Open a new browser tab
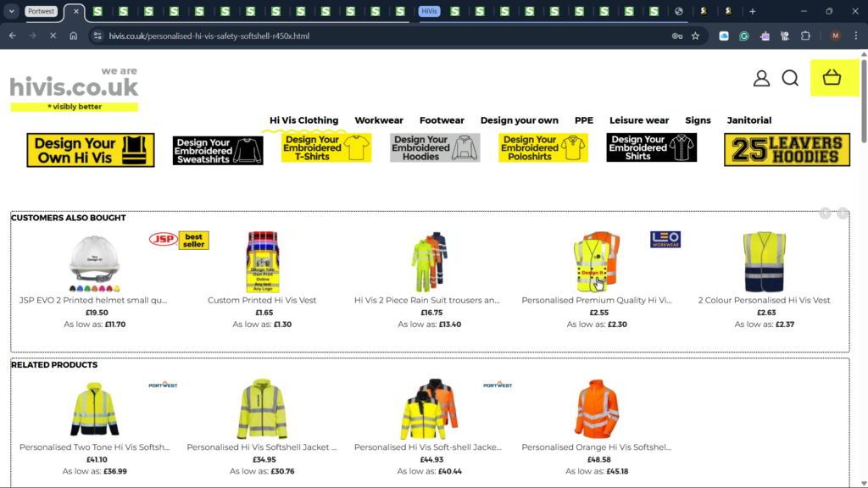The image size is (868, 488). point(753,11)
